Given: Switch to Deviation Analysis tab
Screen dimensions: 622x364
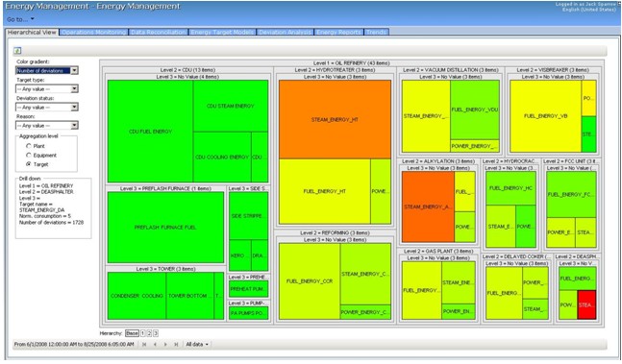Looking at the screenshot, I should coord(286,32).
